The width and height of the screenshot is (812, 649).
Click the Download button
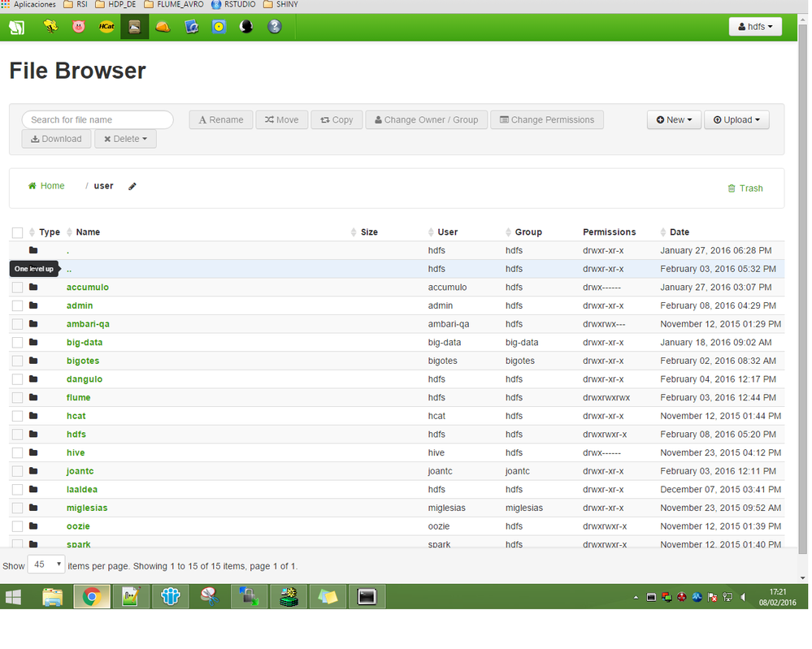pos(56,139)
